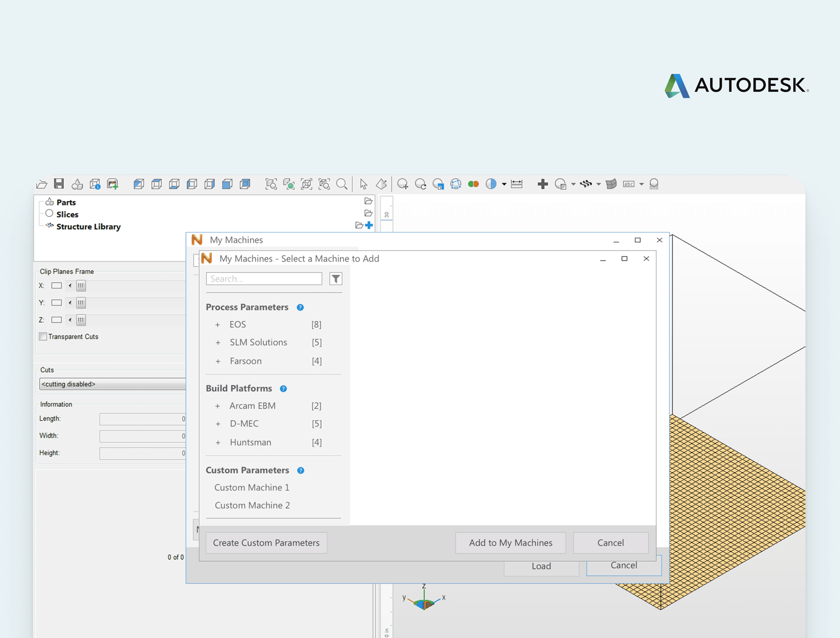Click the ruler measurement tool icon
Image resolution: width=840 pixels, height=638 pixels.
[517, 184]
